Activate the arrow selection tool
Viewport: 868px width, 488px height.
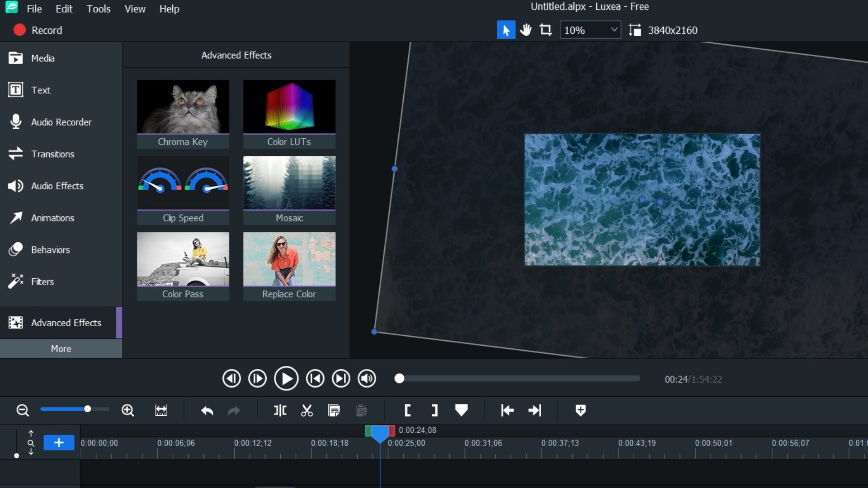506,29
